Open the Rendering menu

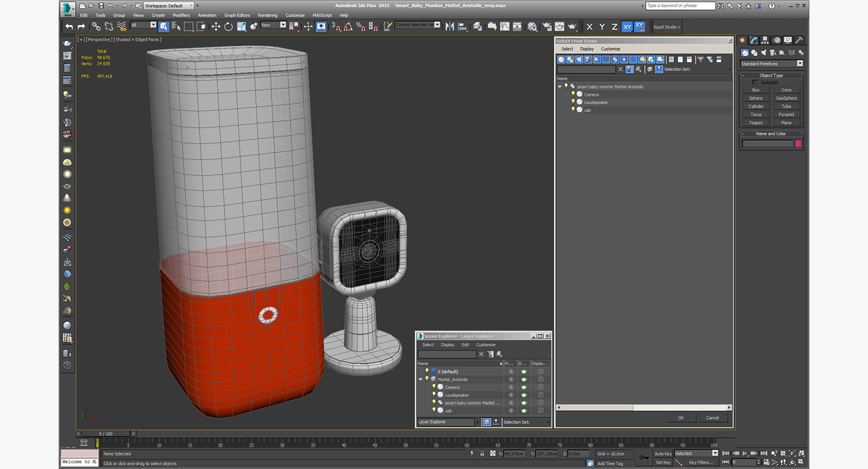point(267,15)
